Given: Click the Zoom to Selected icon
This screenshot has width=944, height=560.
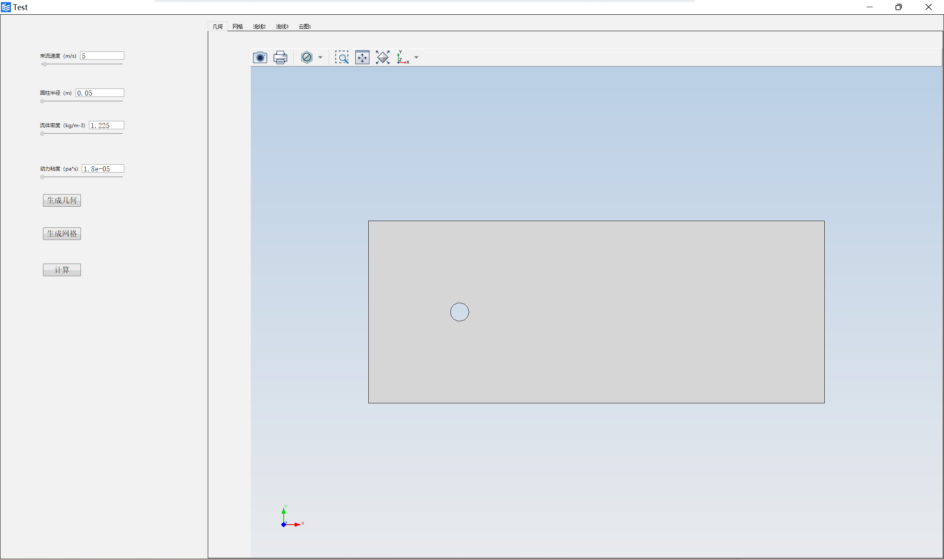Looking at the screenshot, I should pyautogui.click(x=383, y=57).
